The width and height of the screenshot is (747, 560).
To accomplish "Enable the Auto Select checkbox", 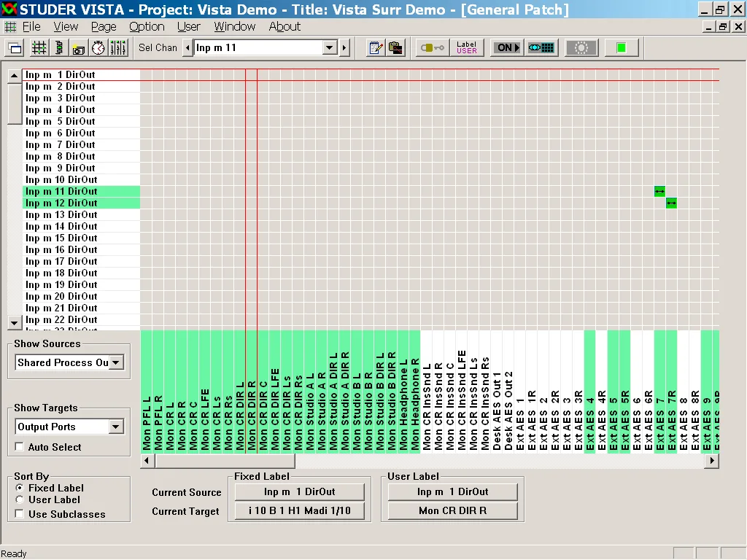I will (x=20, y=447).
